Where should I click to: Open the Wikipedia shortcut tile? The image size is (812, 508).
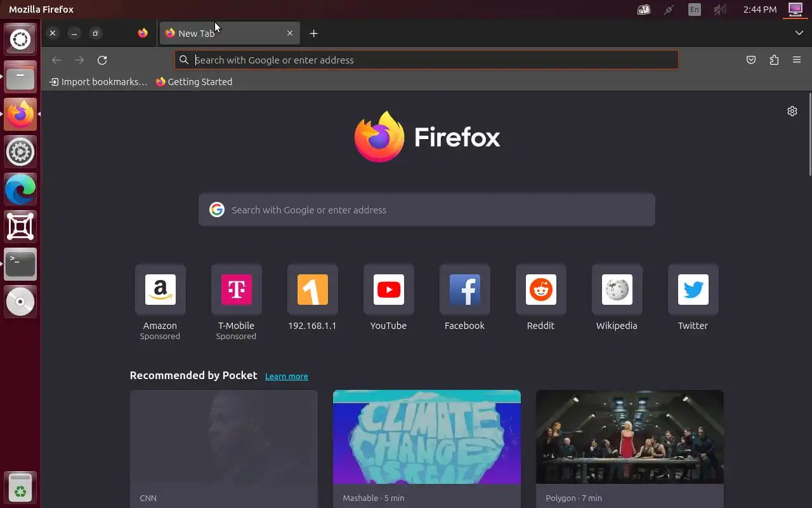coord(617,298)
